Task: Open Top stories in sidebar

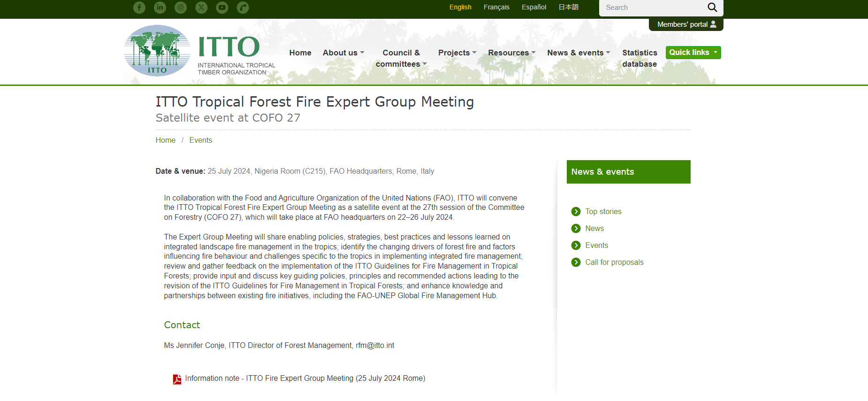Action: [603, 211]
